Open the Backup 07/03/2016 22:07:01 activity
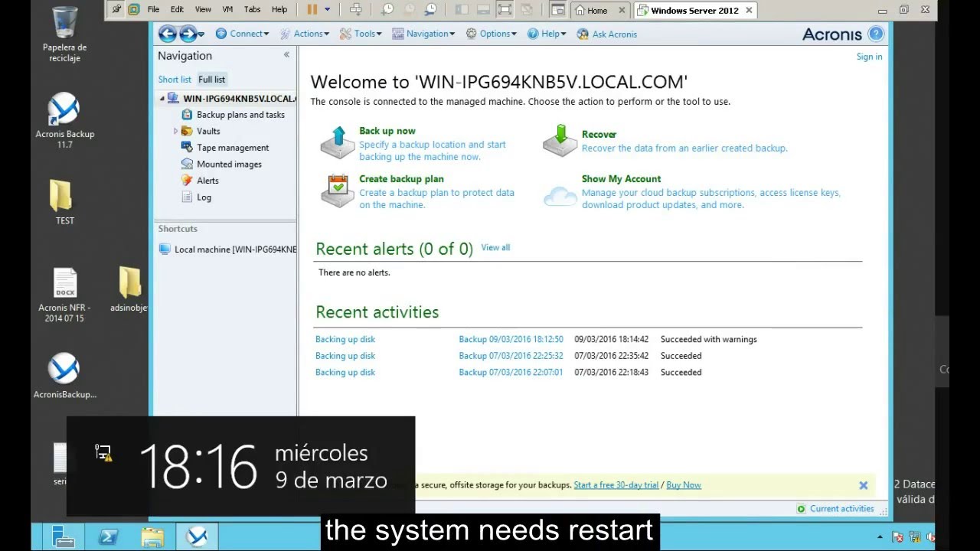 point(511,373)
